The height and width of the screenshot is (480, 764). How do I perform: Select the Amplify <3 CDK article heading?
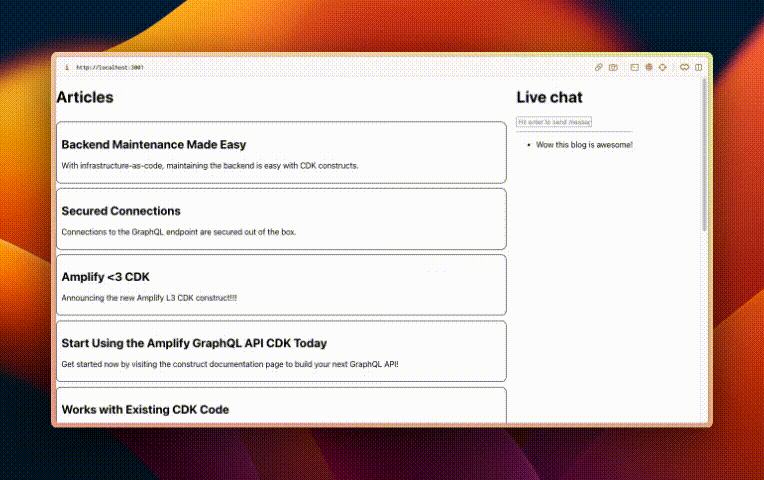[105, 277]
